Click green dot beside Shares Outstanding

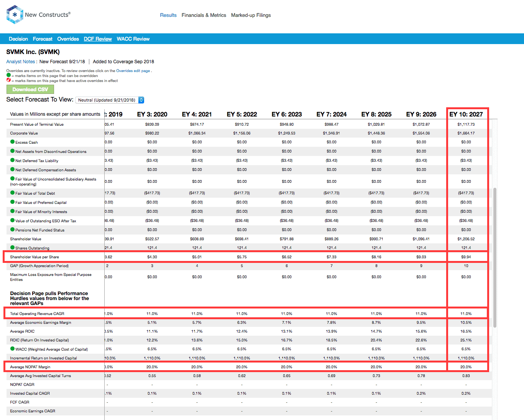(x=13, y=248)
